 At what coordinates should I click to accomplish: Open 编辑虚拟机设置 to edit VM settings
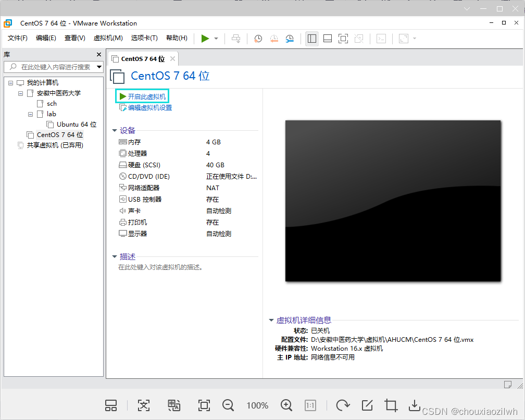pos(149,107)
